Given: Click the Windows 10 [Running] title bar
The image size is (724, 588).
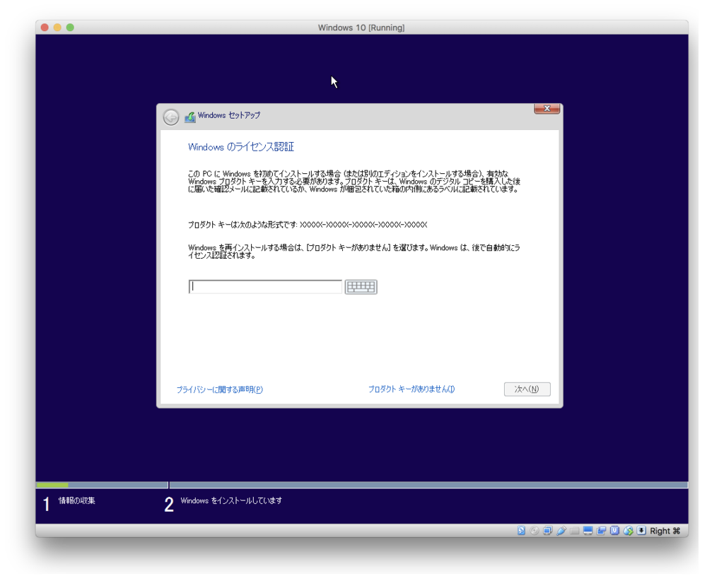Looking at the screenshot, I should (x=361, y=28).
